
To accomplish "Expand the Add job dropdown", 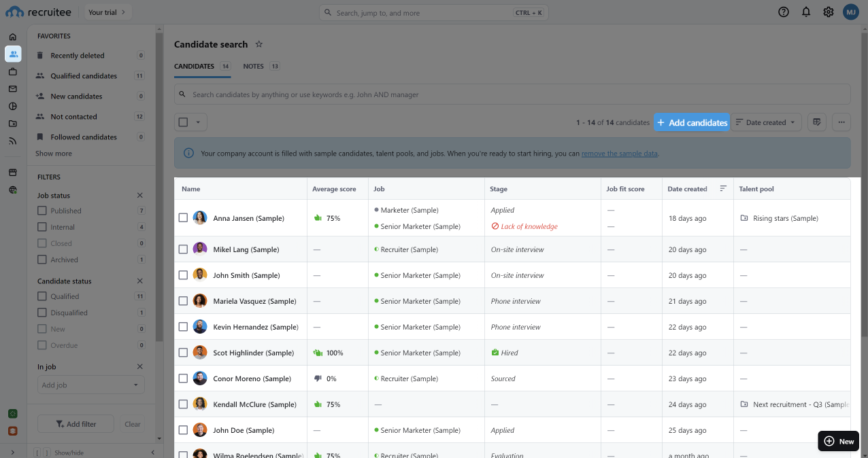I will pos(90,385).
